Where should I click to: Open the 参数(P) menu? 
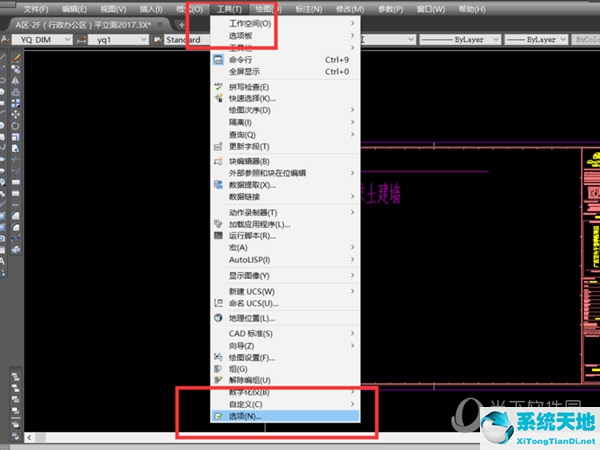coord(390,9)
